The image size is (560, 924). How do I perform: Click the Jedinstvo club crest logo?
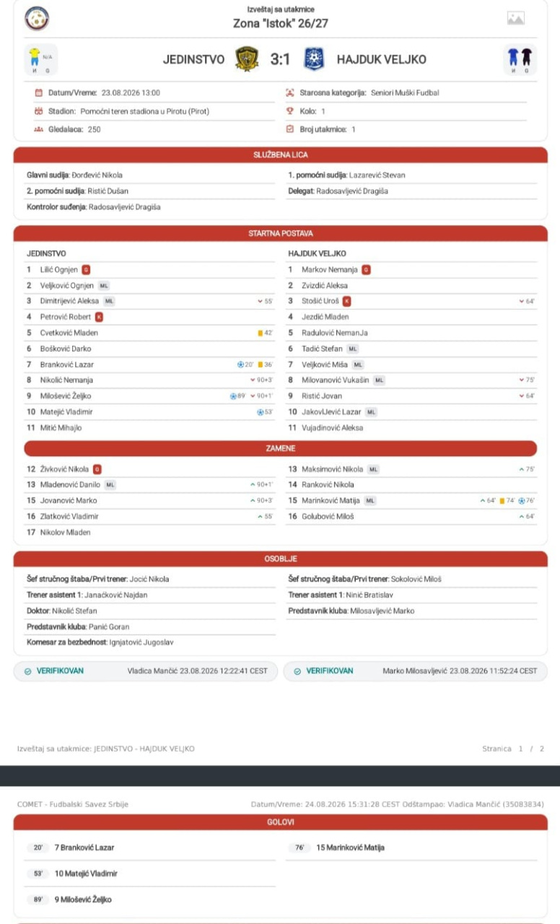pyautogui.click(x=247, y=59)
